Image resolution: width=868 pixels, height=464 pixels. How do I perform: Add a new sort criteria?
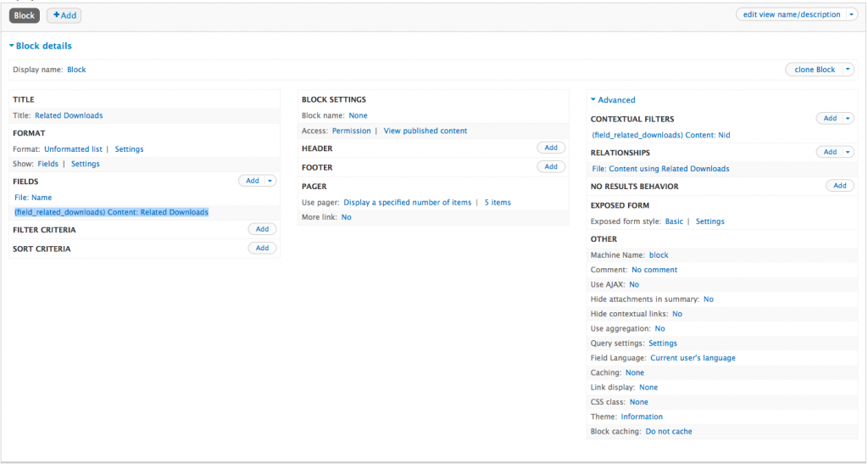tap(262, 248)
